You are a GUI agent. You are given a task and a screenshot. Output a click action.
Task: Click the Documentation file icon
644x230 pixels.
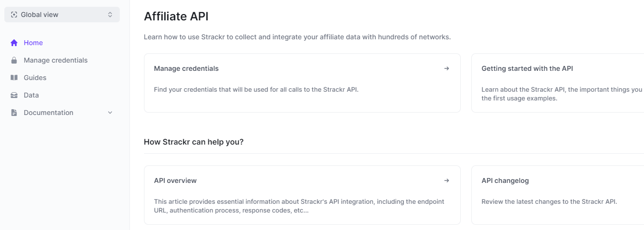pos(14,113)
